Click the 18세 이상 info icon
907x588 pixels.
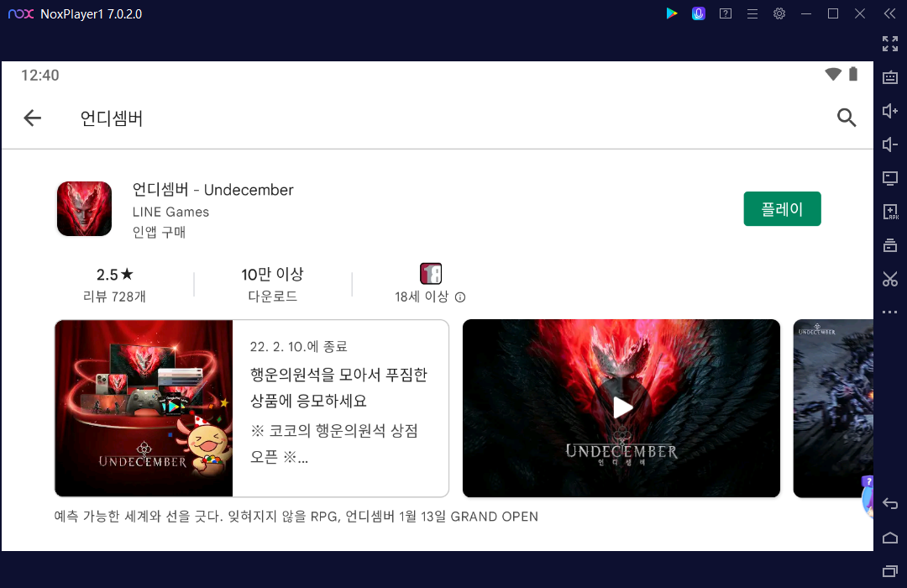460,297
